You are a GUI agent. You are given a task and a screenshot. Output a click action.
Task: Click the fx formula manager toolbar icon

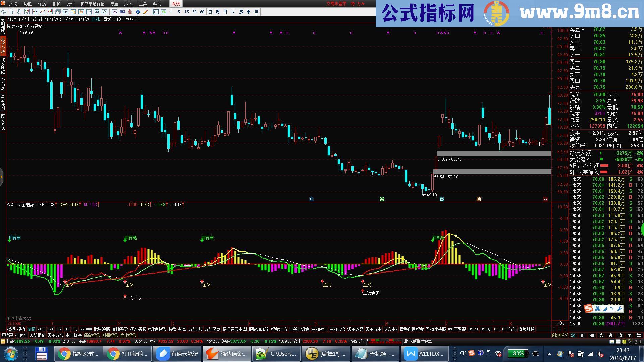point(96,12)
